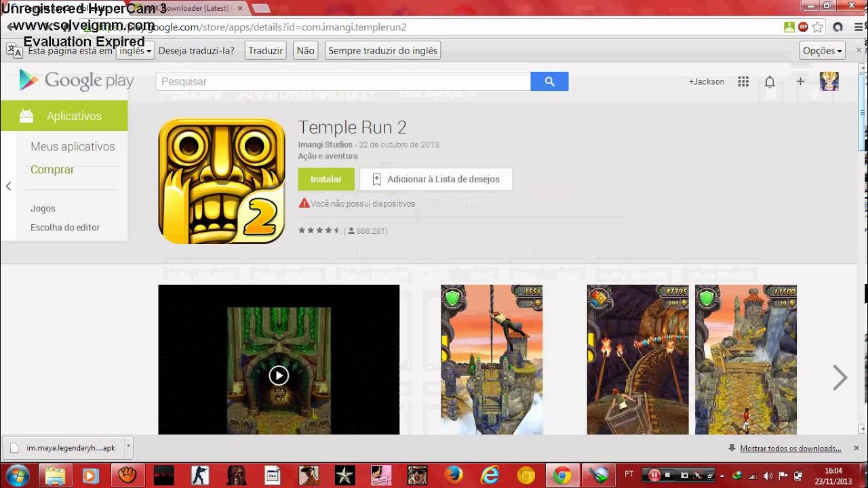
Task: Click Sempre traduzir do inglês
Action: coord(382,51)
